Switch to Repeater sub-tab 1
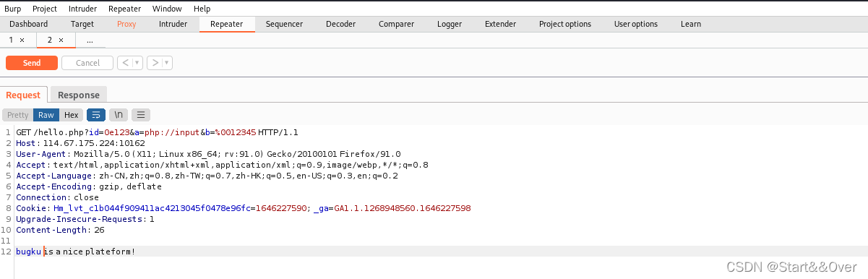The width and height of the screenshot is (868, 279). click(x=12, y=40)
